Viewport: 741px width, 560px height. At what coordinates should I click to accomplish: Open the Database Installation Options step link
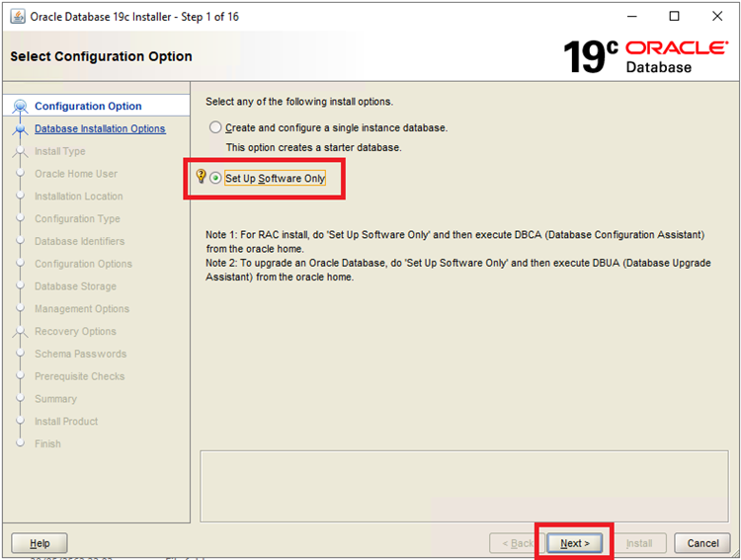click(100, 128)
